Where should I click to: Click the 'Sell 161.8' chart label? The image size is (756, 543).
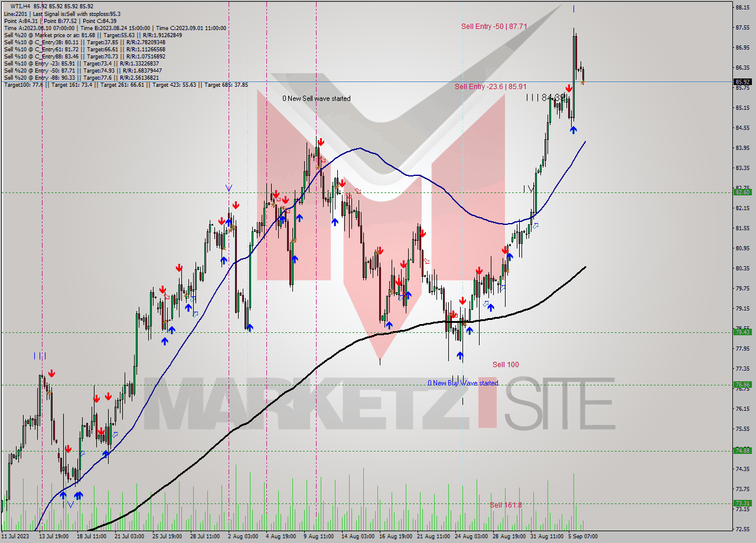(506, 505)
